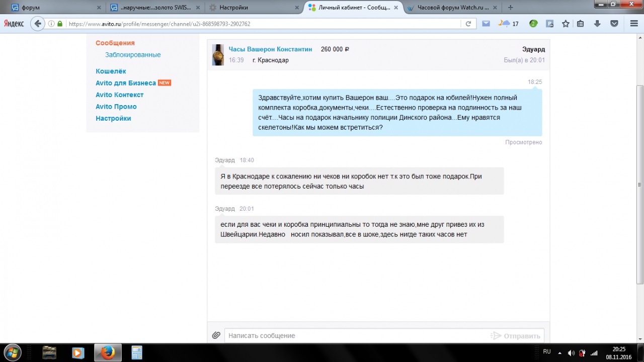The image size is (644, 362).
Task: Switch to the Настройки tab
Action: click(254, 8)
